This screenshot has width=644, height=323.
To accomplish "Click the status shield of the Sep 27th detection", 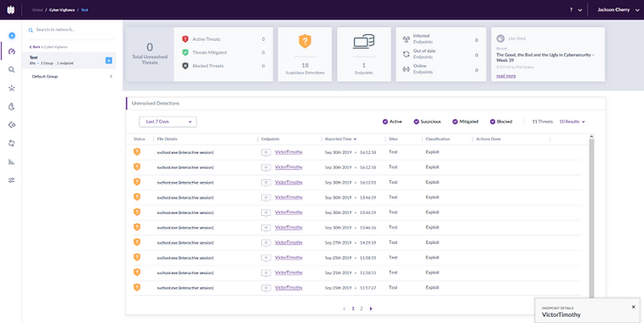I will [x=138, y=242].
